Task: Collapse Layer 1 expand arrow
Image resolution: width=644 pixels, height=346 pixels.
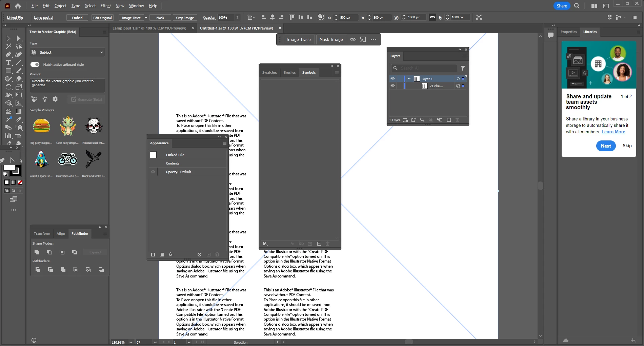Action: (x=409, y=79)
